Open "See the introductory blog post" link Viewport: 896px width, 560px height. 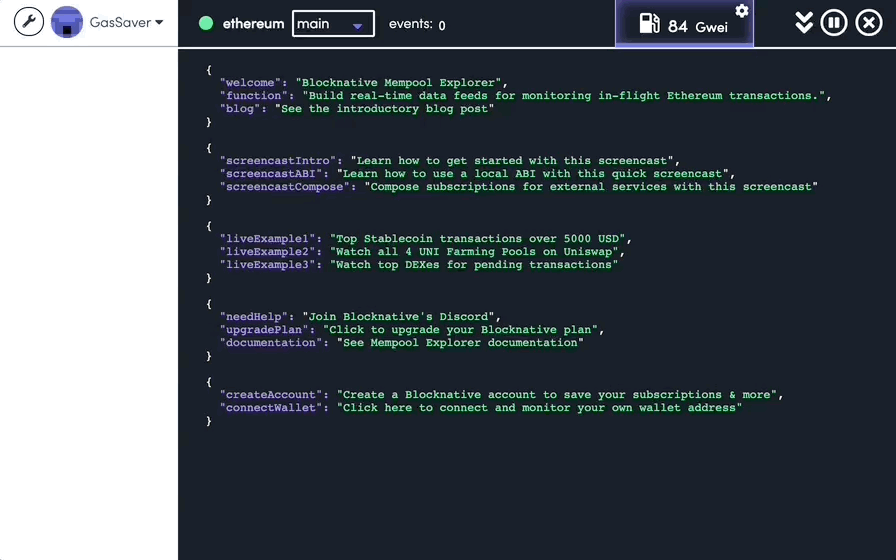384,109
